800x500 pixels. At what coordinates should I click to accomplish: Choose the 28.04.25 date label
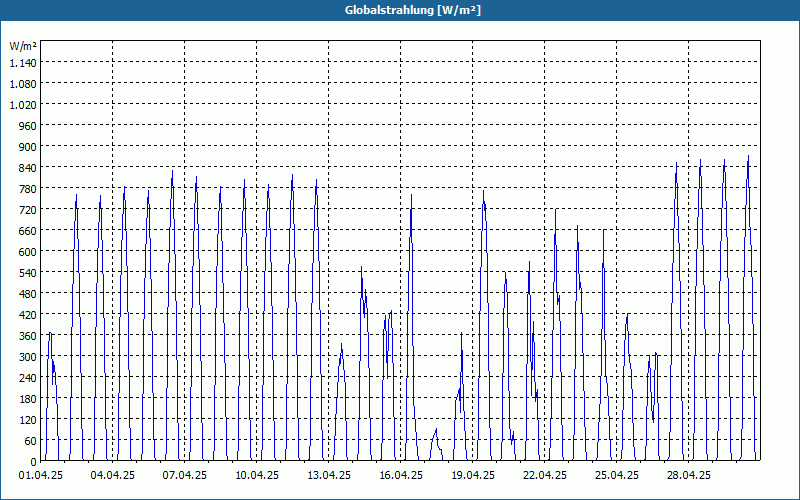(x=688, y=476)
